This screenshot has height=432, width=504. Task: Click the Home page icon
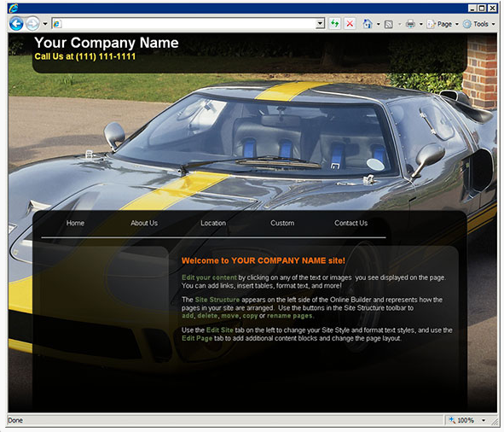(367, 24)
